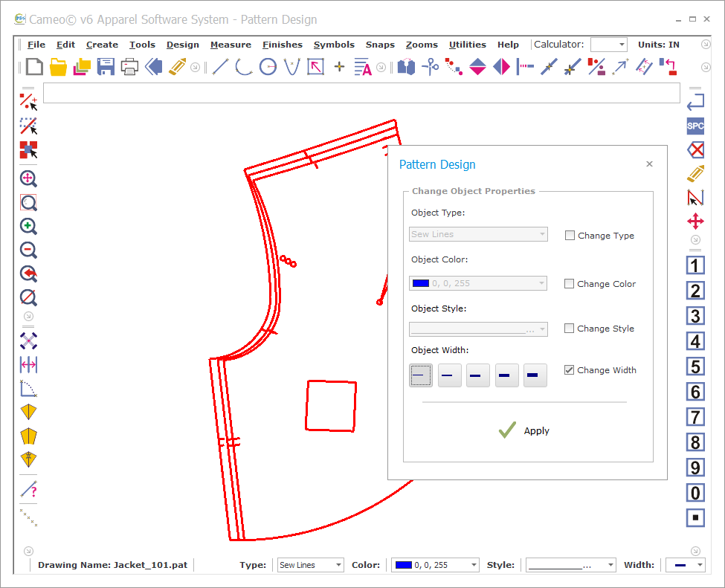Click the Enter return arrow icon
This screenshot has width=725, height=588.
click(695, 102)
